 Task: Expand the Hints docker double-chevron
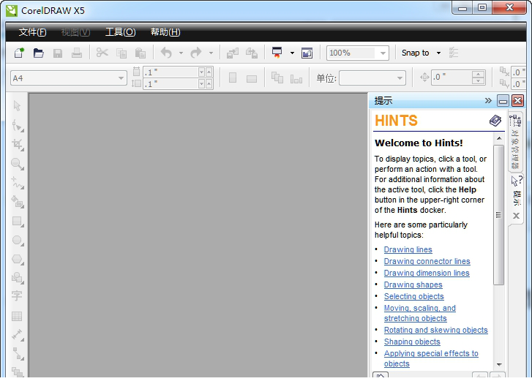coord(488,100)
